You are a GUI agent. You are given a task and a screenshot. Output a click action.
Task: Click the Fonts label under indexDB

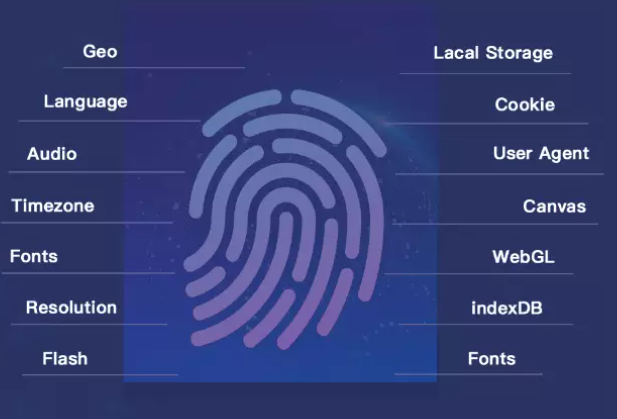click(x=491, y=358)
